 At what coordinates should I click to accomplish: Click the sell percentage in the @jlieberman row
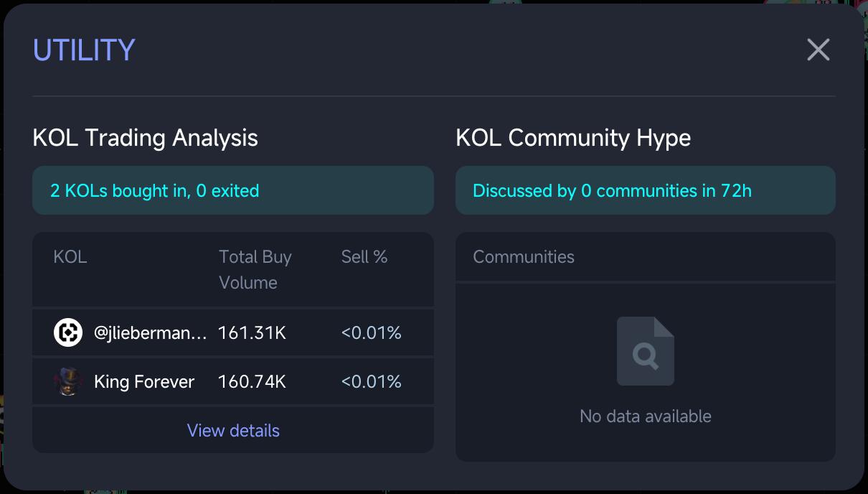pos(371,332)
